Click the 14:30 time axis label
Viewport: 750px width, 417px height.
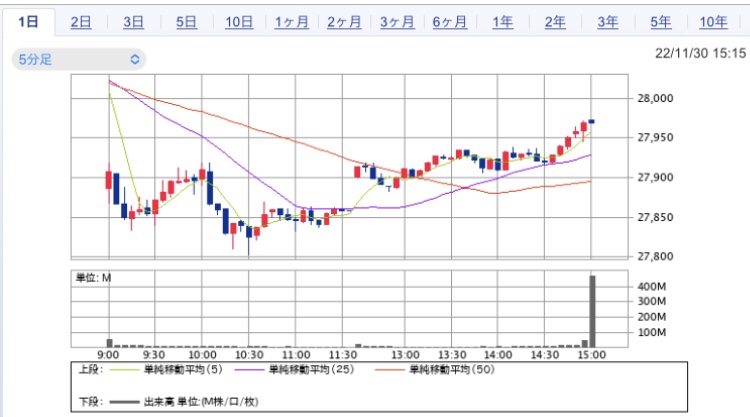[x=545, y=355]
